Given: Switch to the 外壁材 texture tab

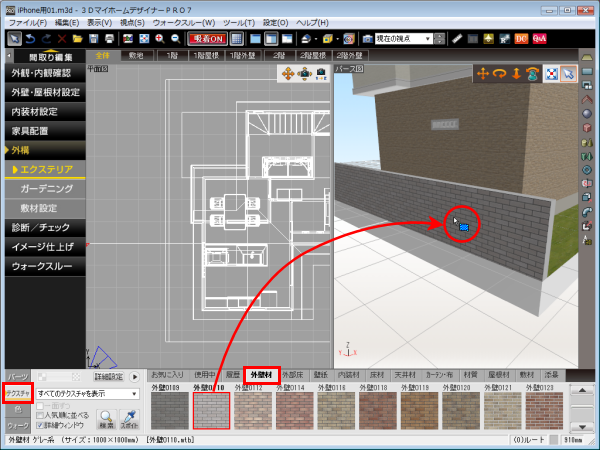Looking at the screenshot, I should pyautogui.click(x=263, y=375).
